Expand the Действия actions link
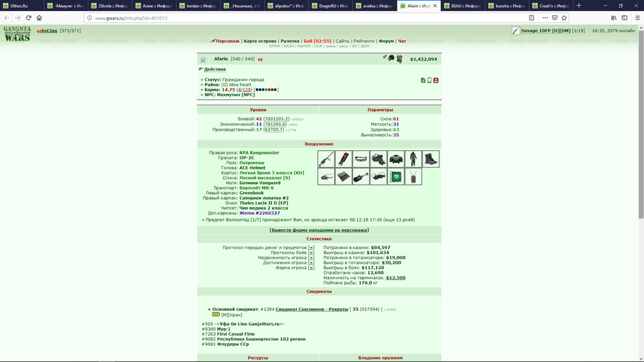Image resolution: width=644 pixels, height=362 pixels. point(215,69)
